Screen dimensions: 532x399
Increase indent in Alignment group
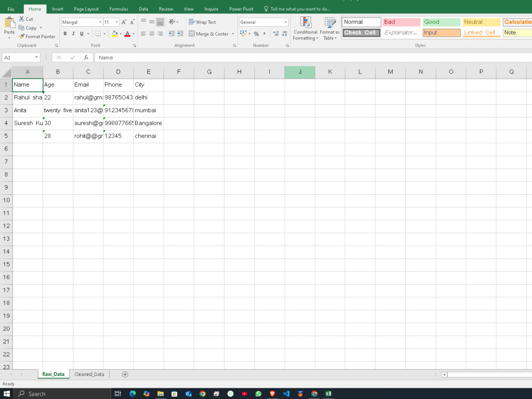180,34
